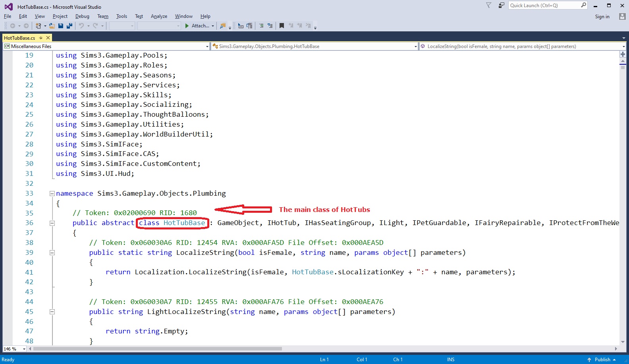The height and width of the screenshot is (364, 629).
Task: Open the Miscellaneous Files project dropdown
Action: [x=207, y=46]
